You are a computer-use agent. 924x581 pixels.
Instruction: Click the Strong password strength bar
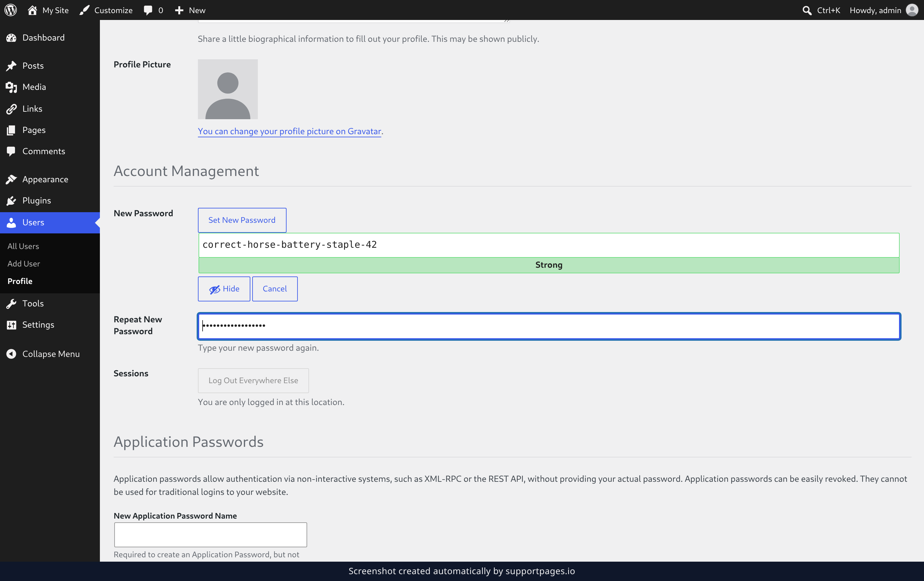(x=549, y=265)
